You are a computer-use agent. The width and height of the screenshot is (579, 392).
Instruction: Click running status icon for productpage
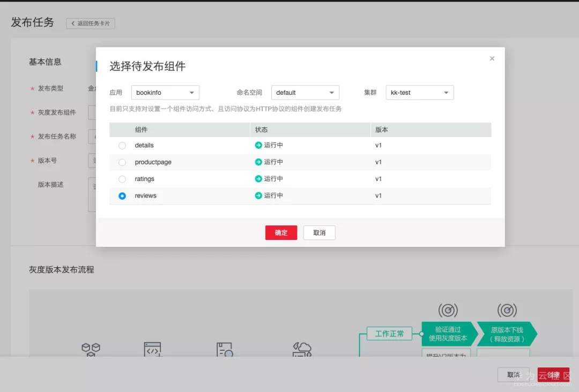(258, 162)
